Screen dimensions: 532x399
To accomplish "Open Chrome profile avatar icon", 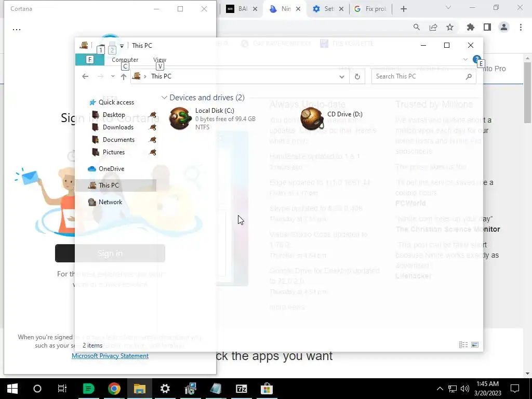I will click(504, 27).
